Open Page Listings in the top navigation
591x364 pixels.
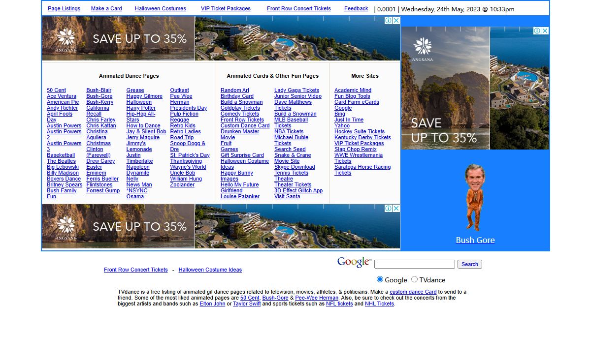pos(64,8)
